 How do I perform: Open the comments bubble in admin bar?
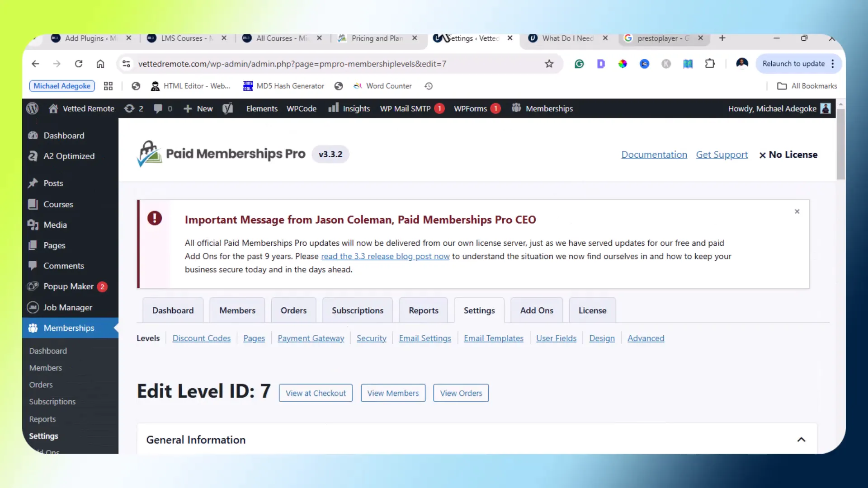[x=163, y=108]
